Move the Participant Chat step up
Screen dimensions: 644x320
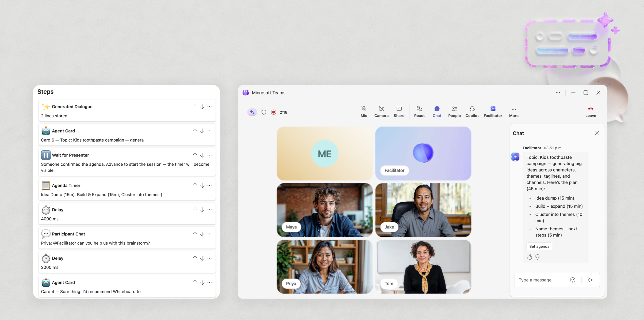(195, 234)
